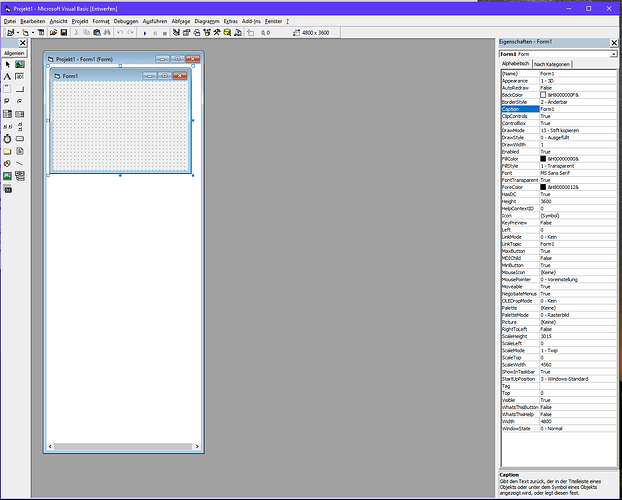
Task: Open the Visual Component Manager icon
Action: click(238, 33)
